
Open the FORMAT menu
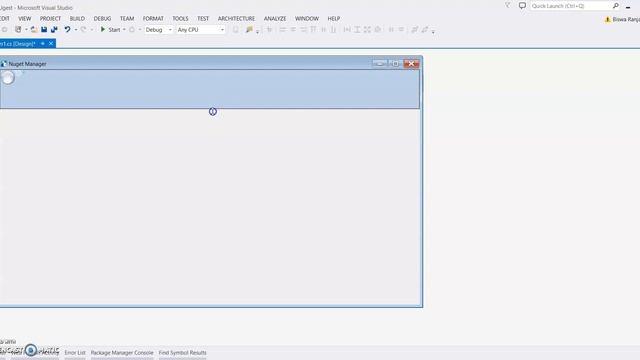pos(153,18)
